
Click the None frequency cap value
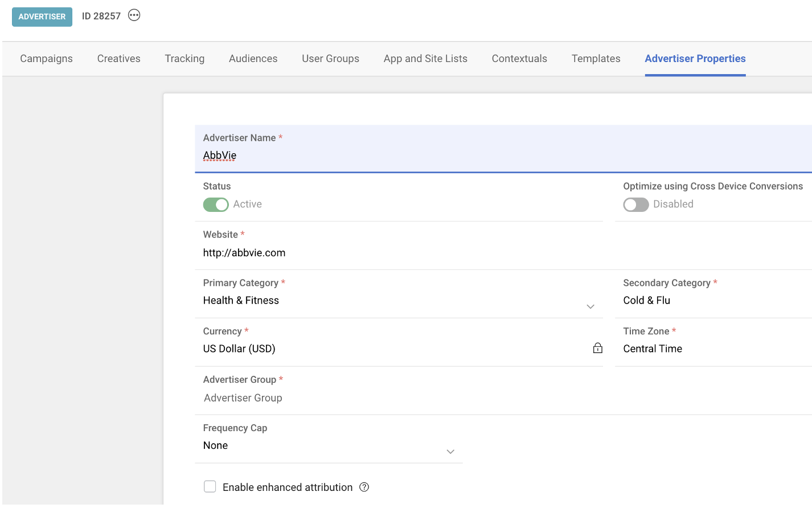coord(215,445)
